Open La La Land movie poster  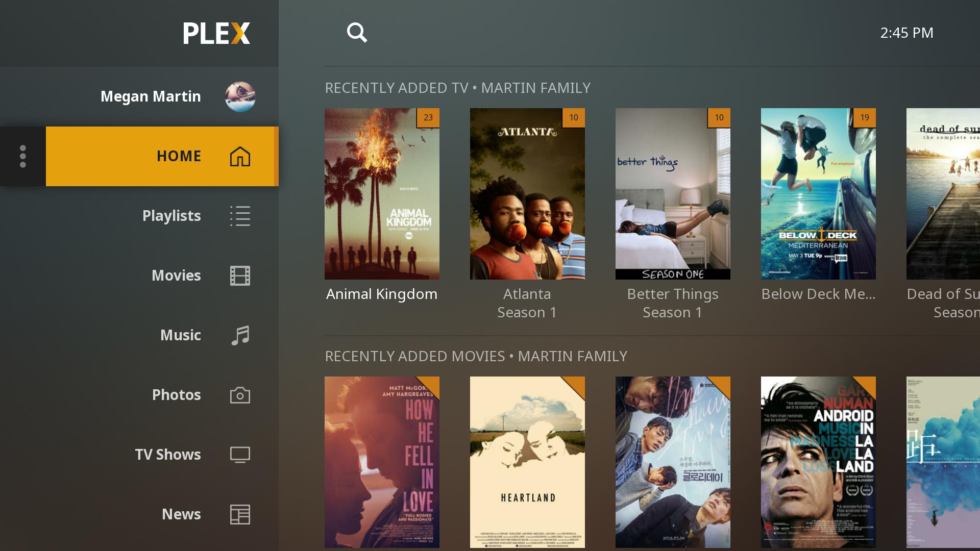tap(819, 462)
